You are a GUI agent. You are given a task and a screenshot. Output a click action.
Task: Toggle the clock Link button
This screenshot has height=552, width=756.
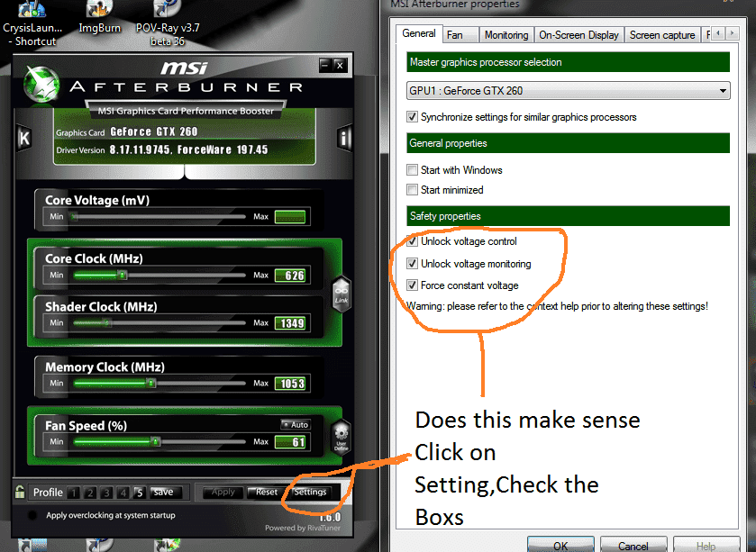[341, 292]
